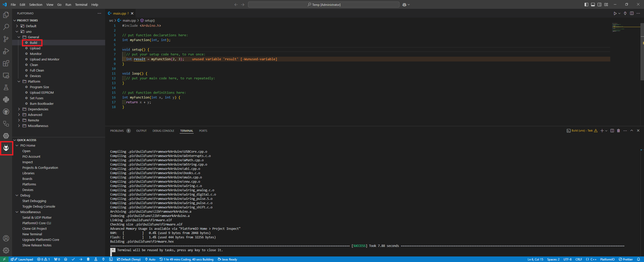Toggle the primary side bar layout button
This screenshot has width=644, height=262.
[586, 5]
